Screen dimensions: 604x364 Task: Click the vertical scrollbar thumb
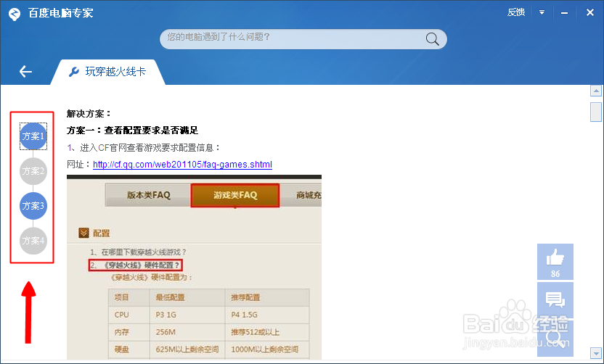tap(596, 112)
